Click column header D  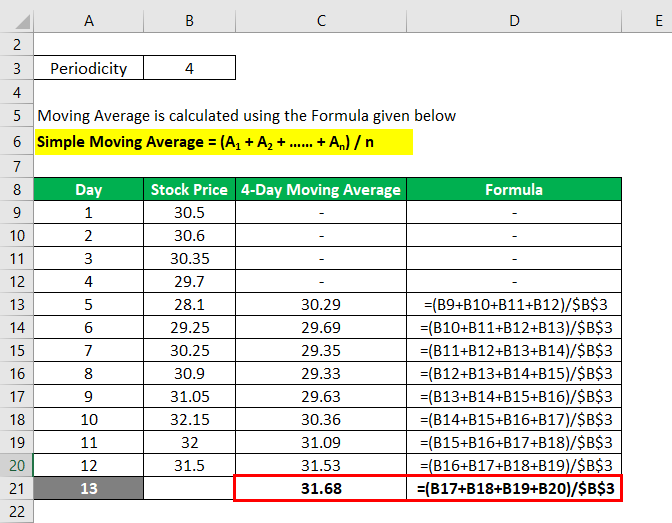(514, 18)
